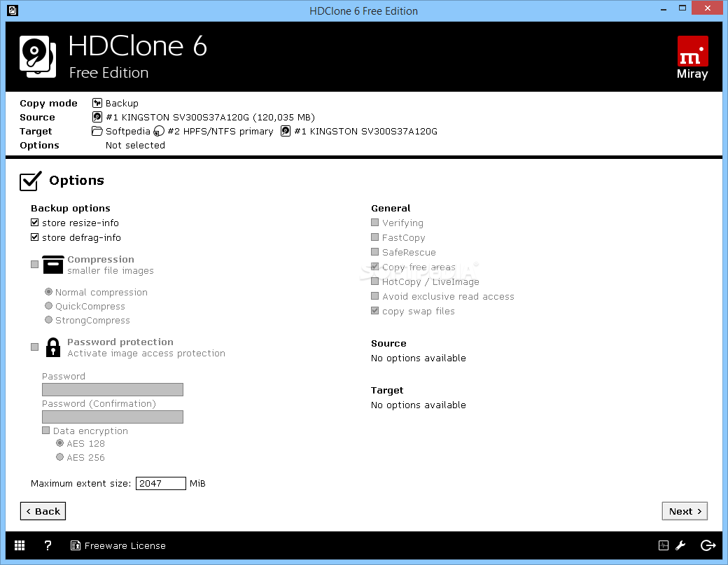Toggle store resize-info checkbox
This screenshot has height=565, width=728.
click(x=35, y=223)
